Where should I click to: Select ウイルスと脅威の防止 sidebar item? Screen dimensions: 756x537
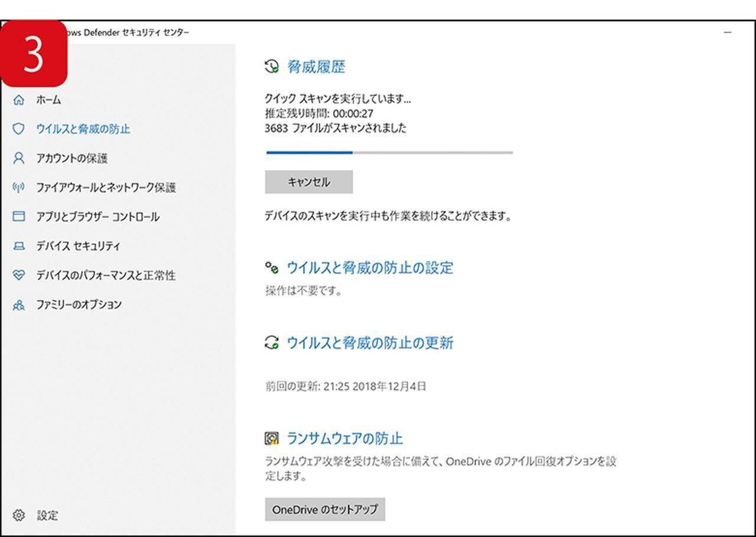83,129
